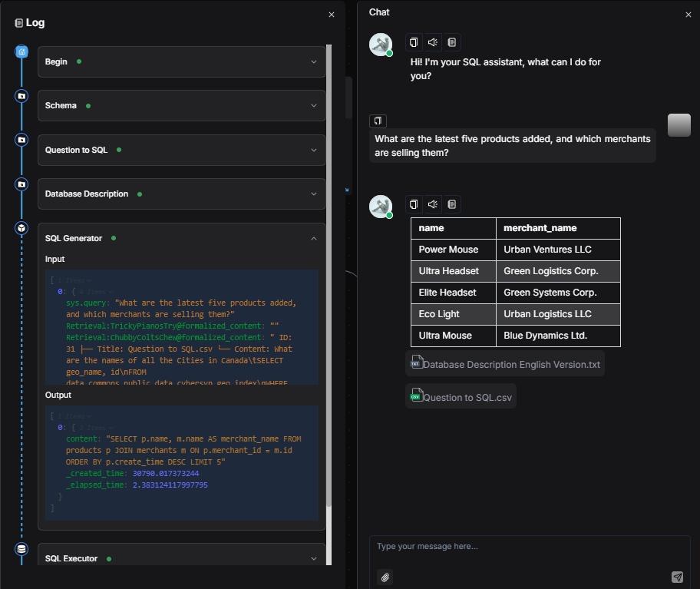Click the green status dot on Schema

(x=89, y=107)
